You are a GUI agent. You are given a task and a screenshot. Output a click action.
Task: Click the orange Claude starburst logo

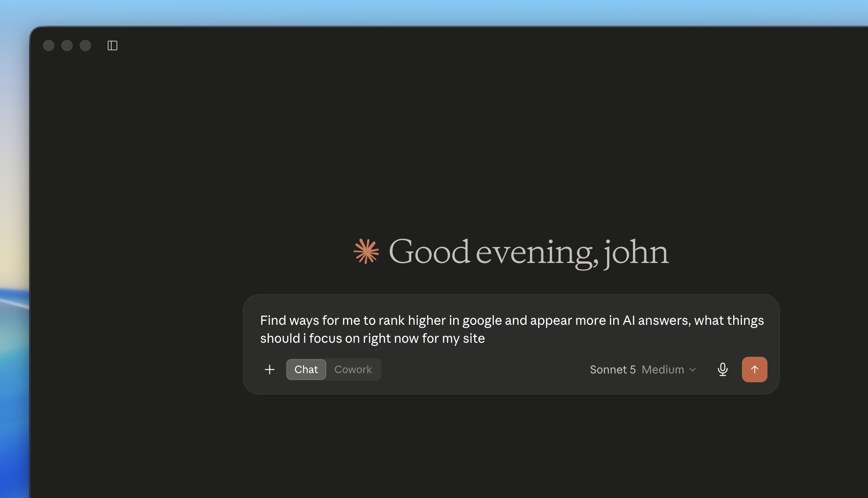366,251
